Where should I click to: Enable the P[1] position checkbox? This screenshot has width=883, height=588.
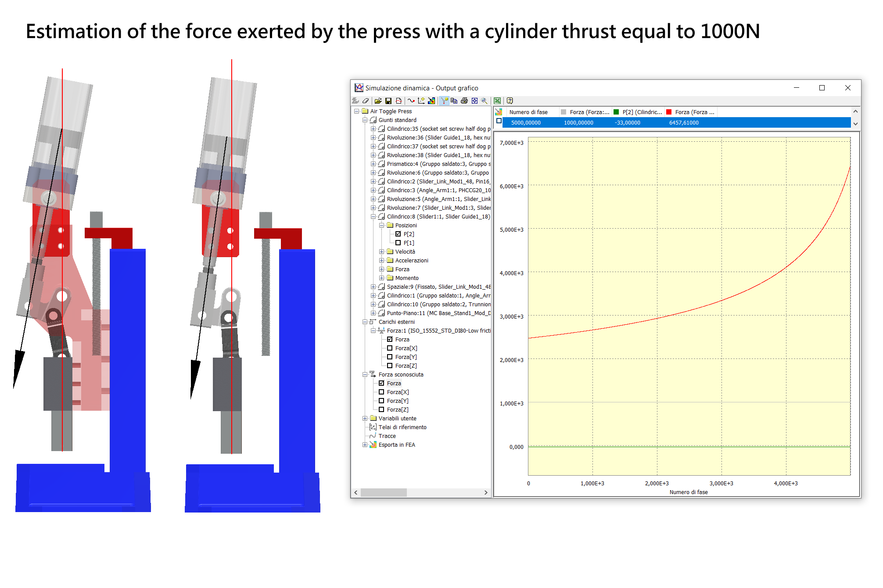(398, 243)
